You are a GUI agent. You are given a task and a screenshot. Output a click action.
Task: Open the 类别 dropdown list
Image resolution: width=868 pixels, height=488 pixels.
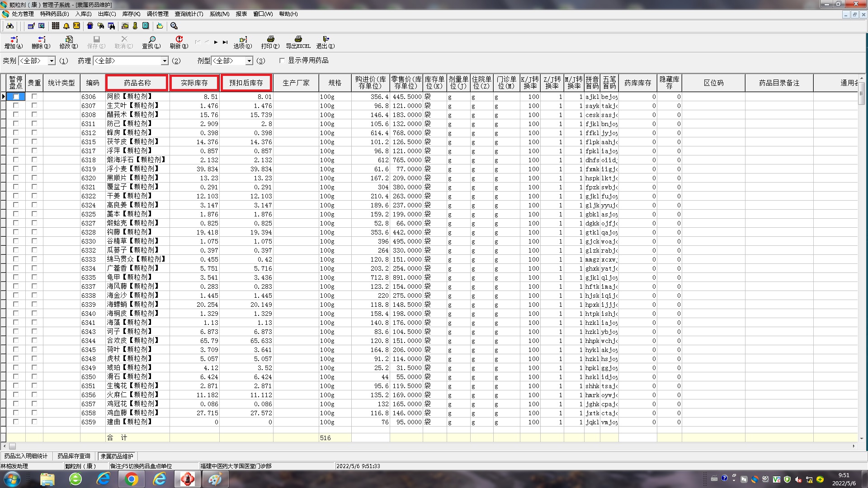click(x=52, y=61)
